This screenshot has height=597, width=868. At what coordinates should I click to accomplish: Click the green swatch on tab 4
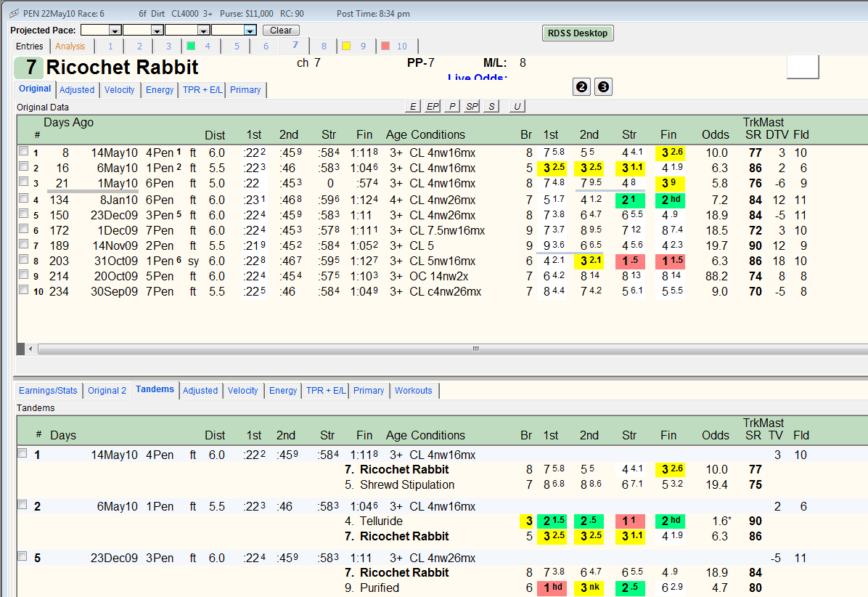coord(191,46)
